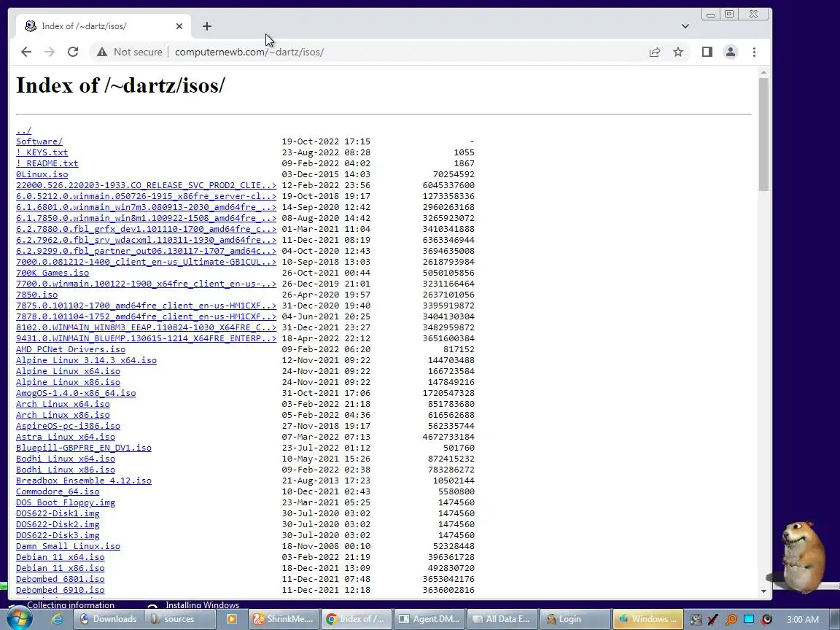Open the !_README.txt file
Image resolution: width=840 pixels, height=630 pixels.
47,163
